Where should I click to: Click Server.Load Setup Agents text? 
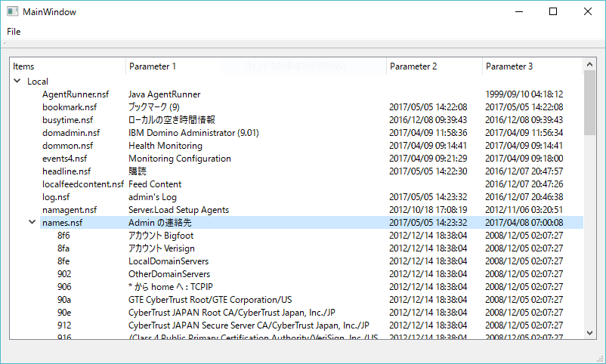click(178, 210)
